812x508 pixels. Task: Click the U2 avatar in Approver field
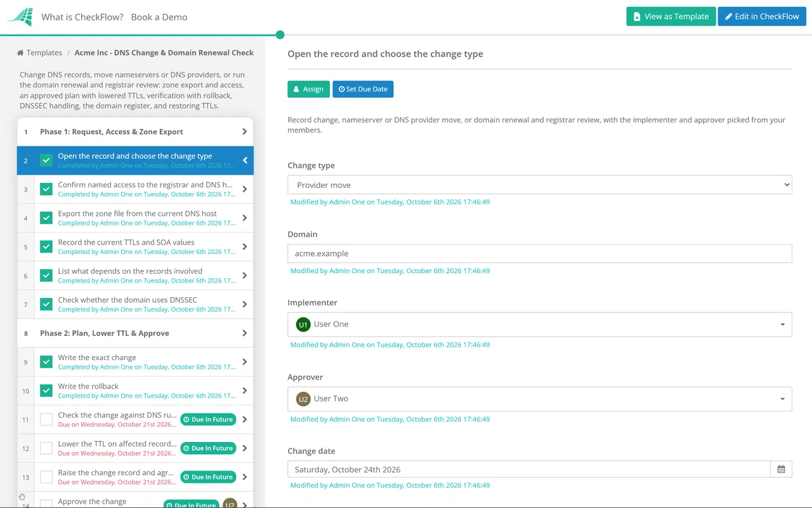[x=303, y=399]
